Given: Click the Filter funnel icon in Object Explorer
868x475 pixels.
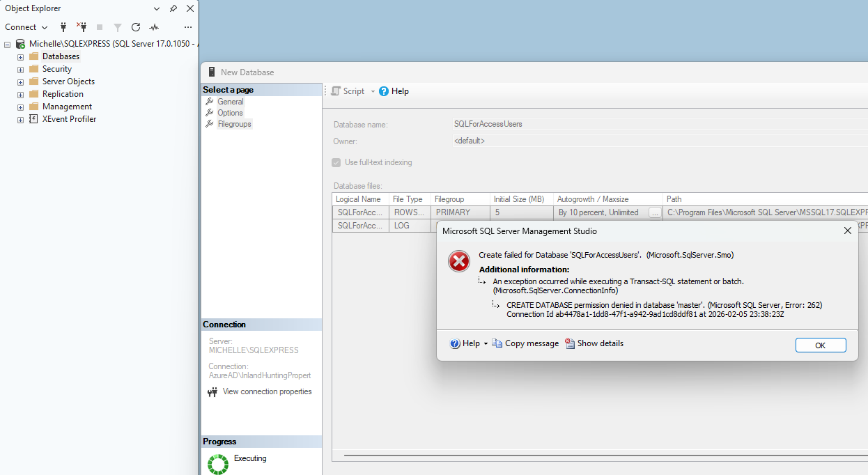Looking at the screenshot, I should 118,27.
